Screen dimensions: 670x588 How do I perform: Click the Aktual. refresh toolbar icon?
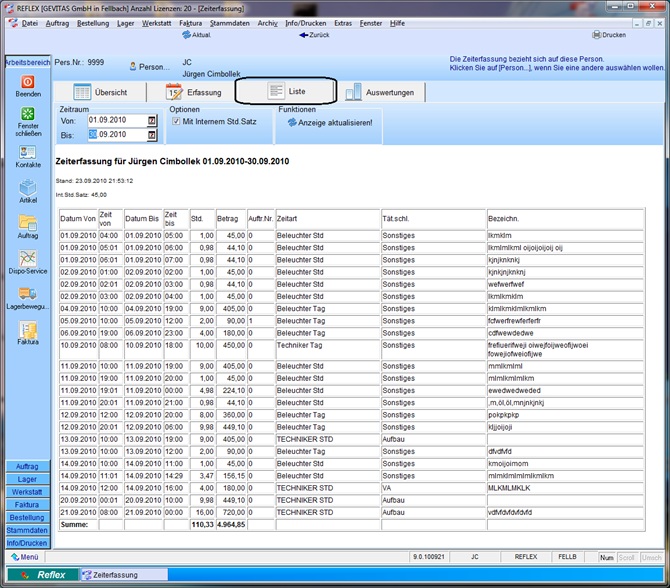196,35
